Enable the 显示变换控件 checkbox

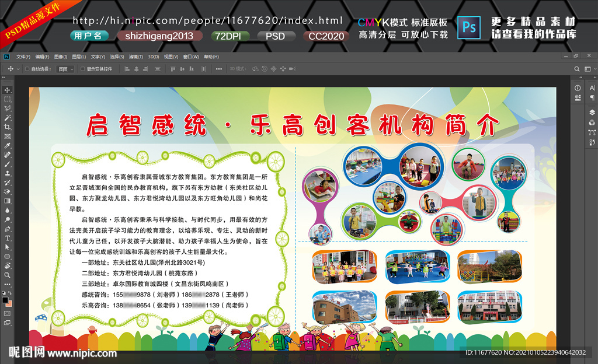click(82, 69)
